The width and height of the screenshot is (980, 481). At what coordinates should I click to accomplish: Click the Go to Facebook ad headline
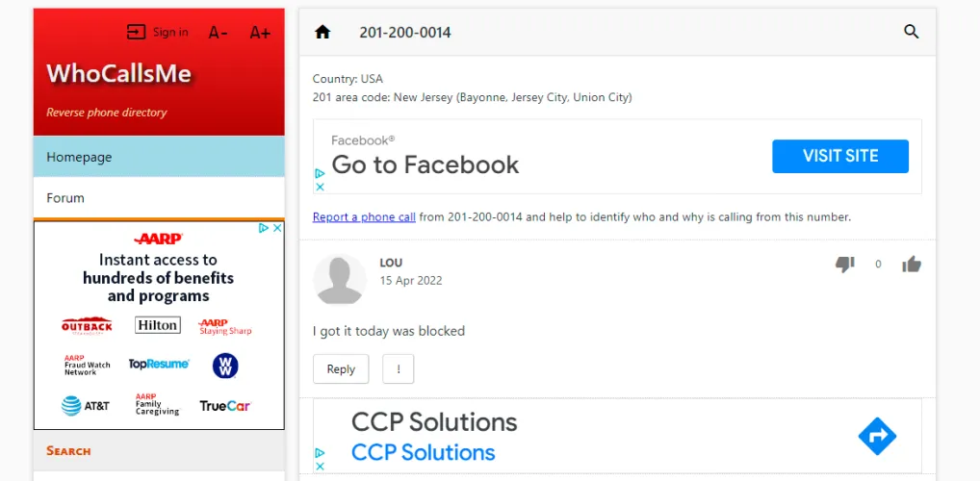(425, 165)
